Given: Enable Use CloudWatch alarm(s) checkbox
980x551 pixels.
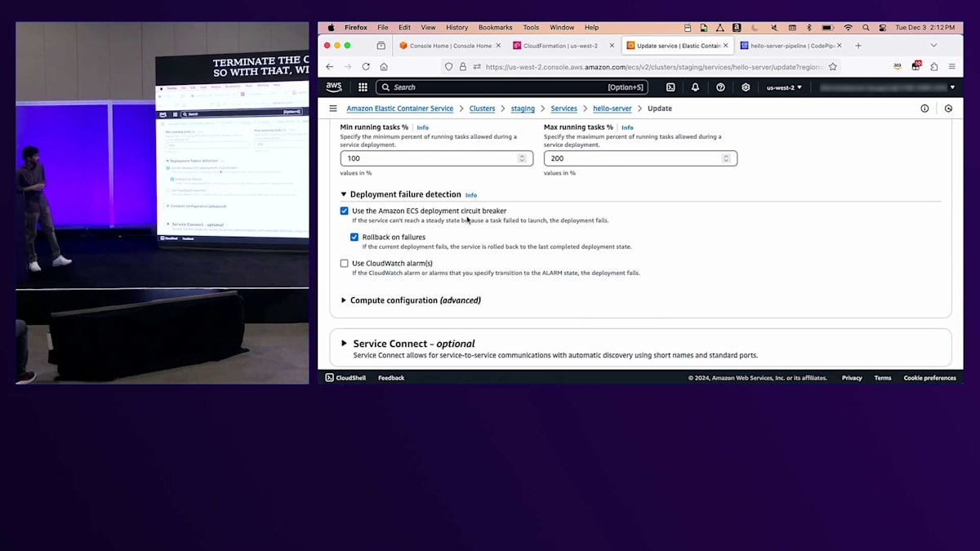Looking at the screenshot, I should tap(344, 264).
